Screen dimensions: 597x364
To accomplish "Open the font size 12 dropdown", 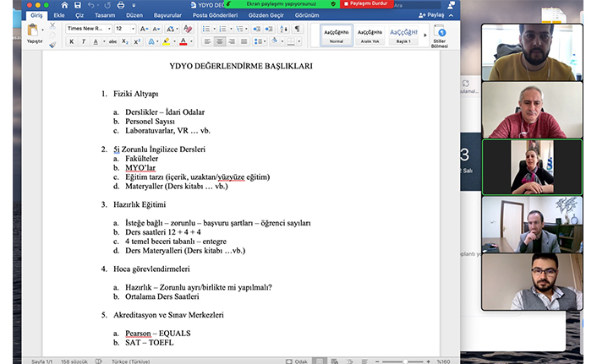I will [124, 28].
